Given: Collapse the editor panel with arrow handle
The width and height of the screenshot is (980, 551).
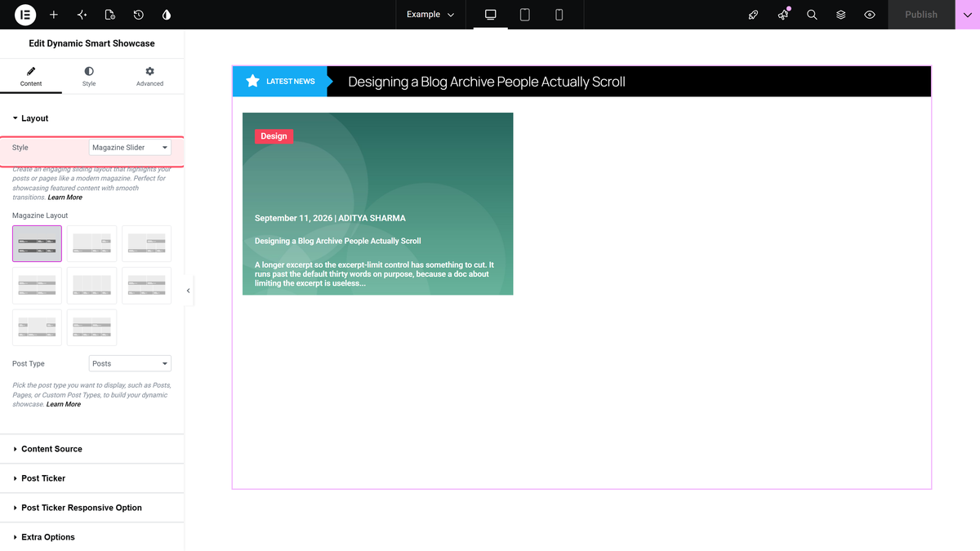Looking at the screenshot, I should coord(189,291).
